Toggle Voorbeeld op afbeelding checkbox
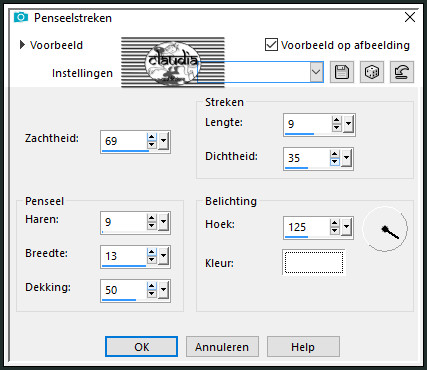The image size is (427, 370). tap(271, 45)
